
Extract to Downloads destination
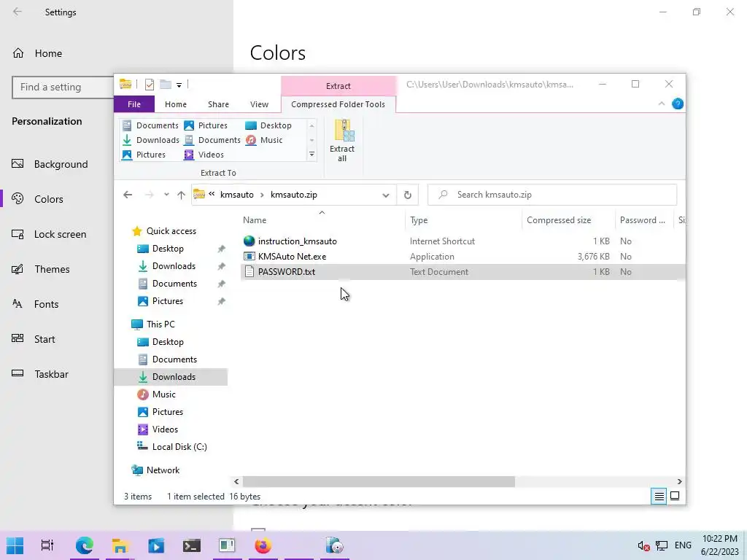pos(150,140)
